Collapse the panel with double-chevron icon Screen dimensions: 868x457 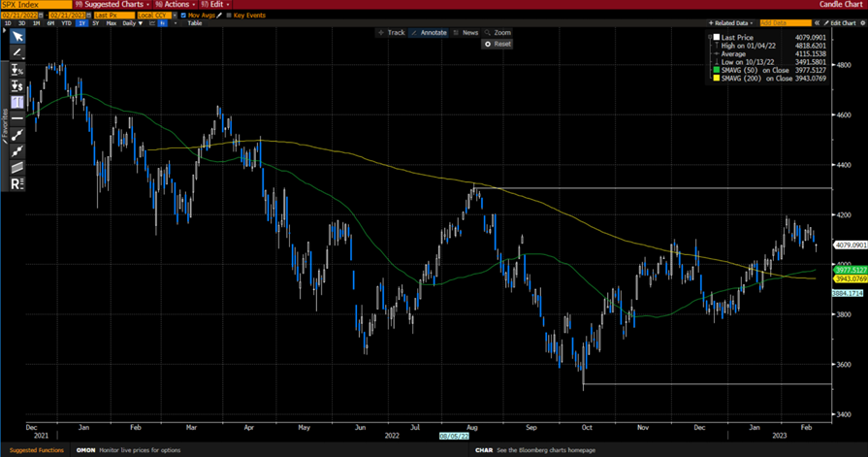point(817,23)
